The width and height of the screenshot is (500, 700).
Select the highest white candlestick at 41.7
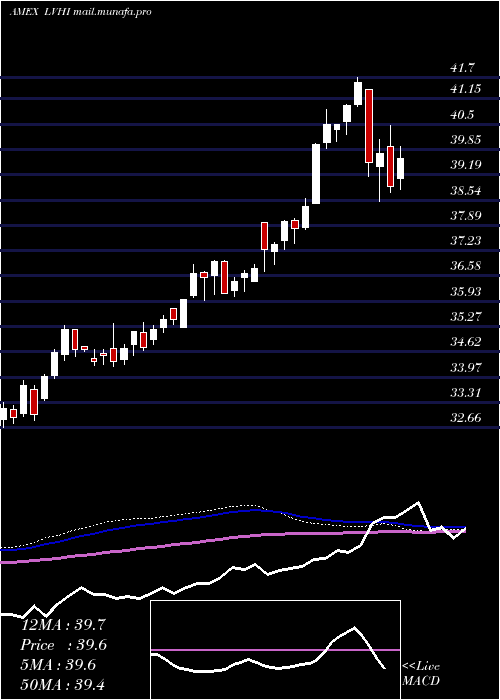[358, 94]
